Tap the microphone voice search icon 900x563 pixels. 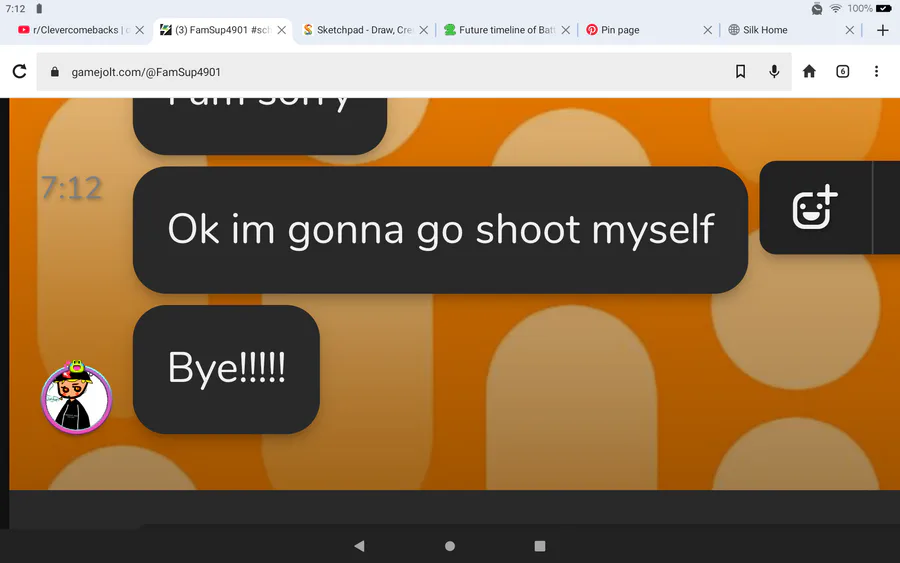774,72
